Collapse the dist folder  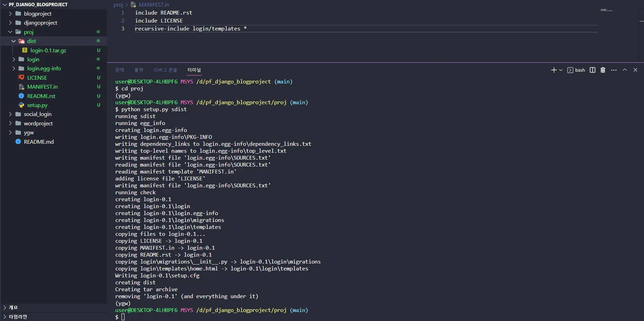pos(13,41)
